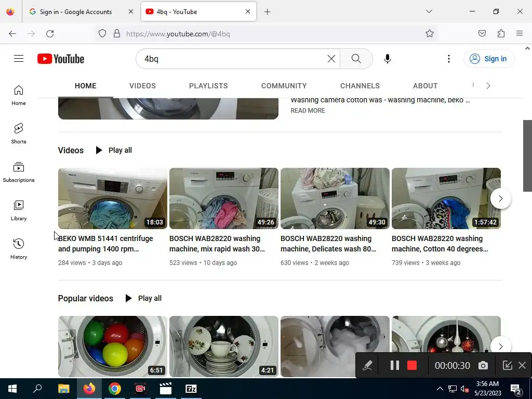The image size is (532, 399).
Task: Clear the search box with the X icon
Action: coord(331,59)
